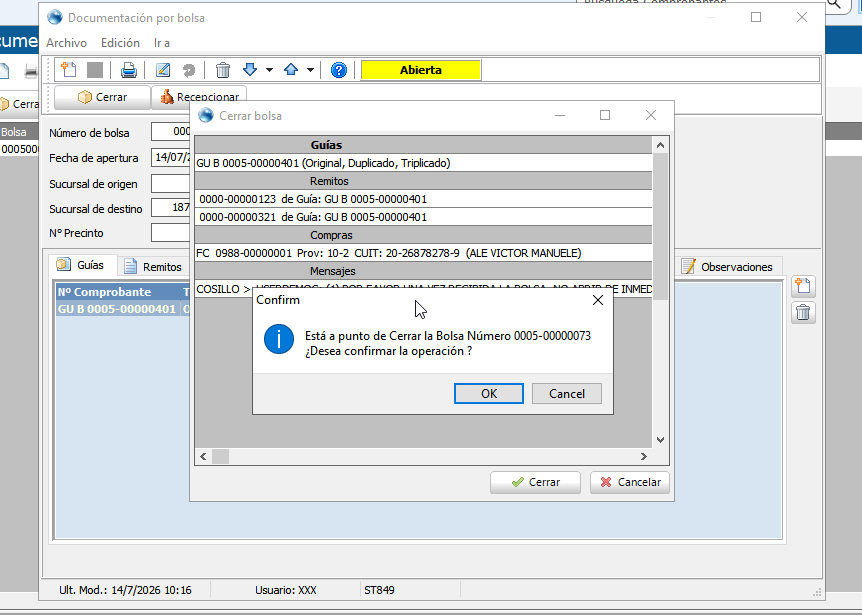Cancel the Confirm dialog
Viewport: 862px width, 615px height.
click(x=566, y=394)
